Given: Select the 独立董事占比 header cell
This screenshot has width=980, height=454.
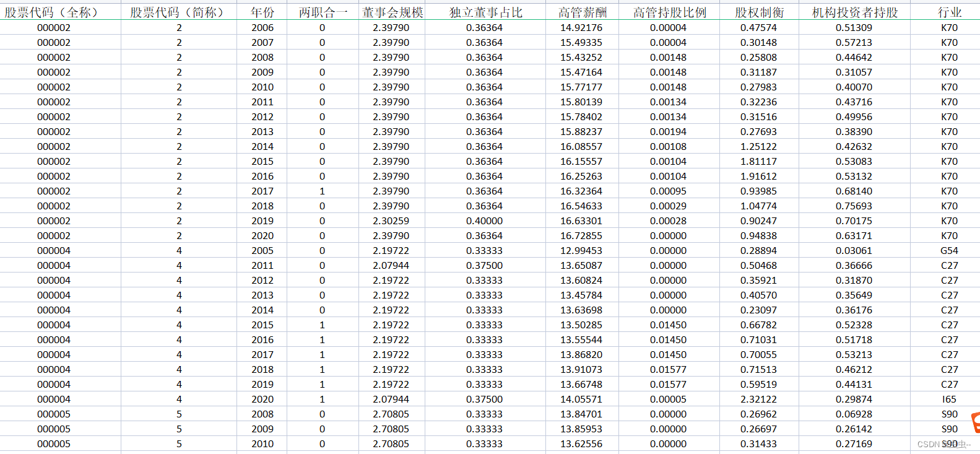Looking at the screenshot, I should [485, 12].
